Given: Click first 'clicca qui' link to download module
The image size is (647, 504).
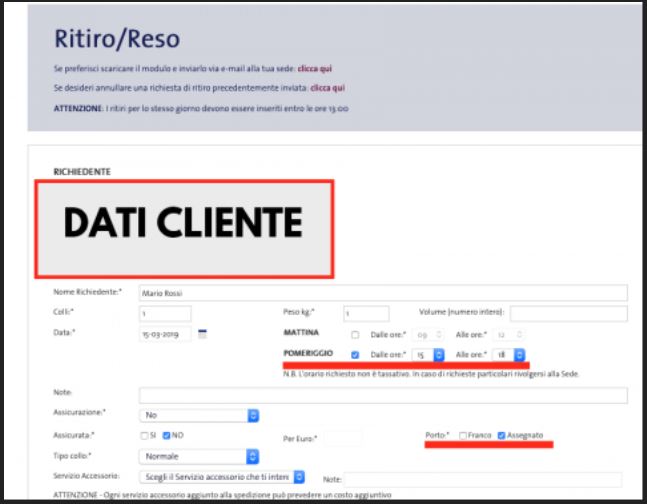Looking at the screenshot, I should [318, 68].
